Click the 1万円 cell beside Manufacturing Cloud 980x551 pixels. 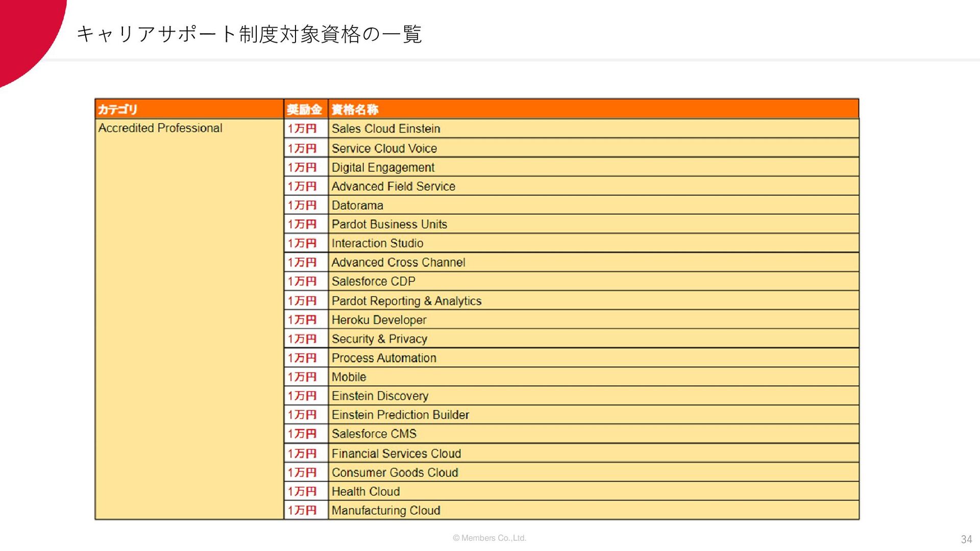pyautogui.click(x=306, y=510)
